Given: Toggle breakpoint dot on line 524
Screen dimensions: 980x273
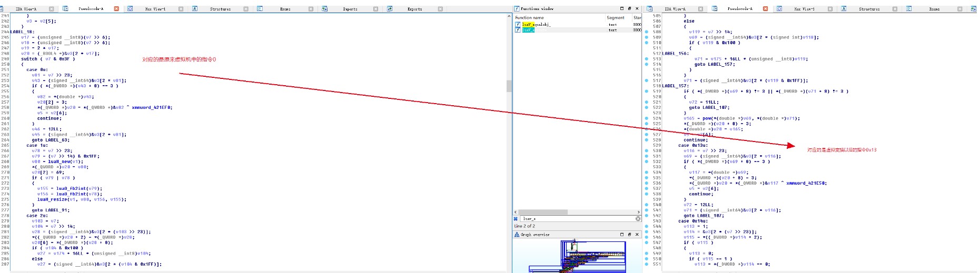Looking at the screenshot, I should 647,118.
